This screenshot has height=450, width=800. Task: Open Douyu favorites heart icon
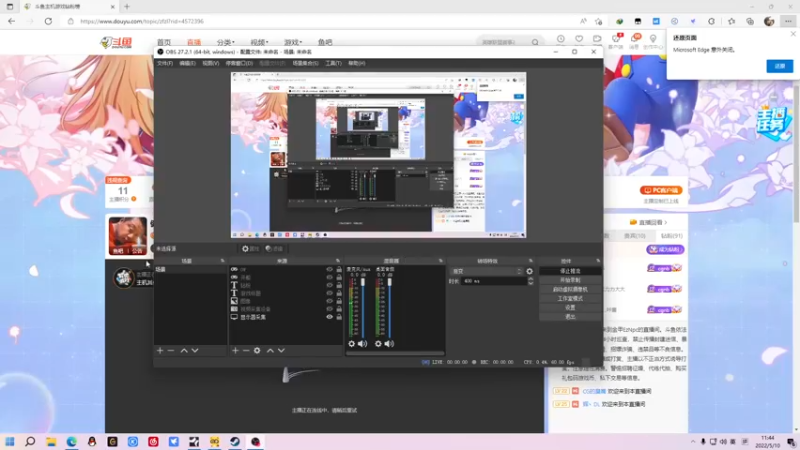[579, 39]
